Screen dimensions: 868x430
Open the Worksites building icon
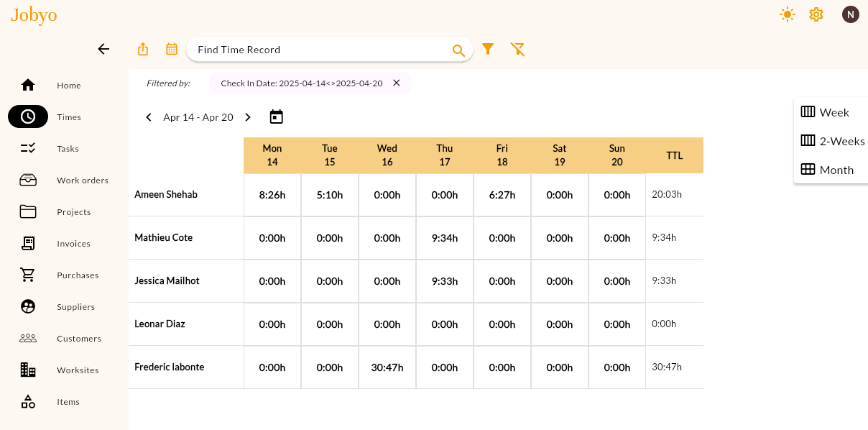pyautogui.click(x=27, y=370)
